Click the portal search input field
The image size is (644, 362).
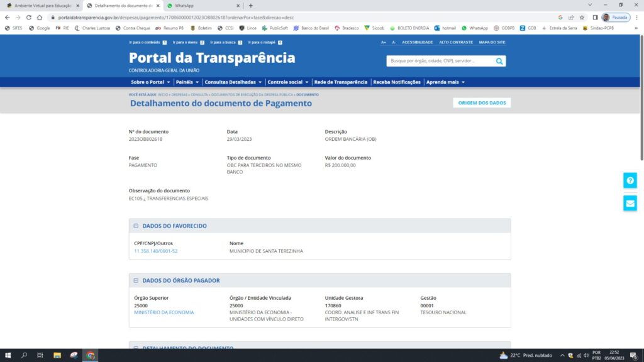click(x=439, y=61)
